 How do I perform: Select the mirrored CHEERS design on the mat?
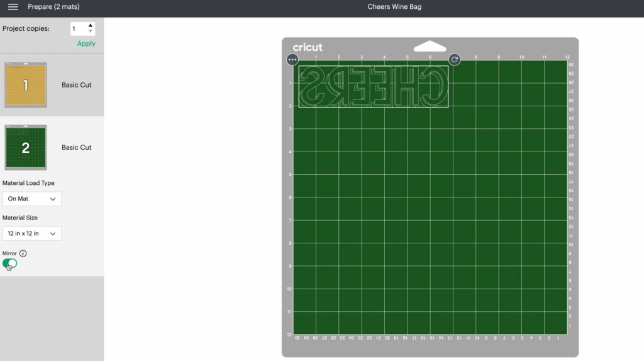click(374, 86)
